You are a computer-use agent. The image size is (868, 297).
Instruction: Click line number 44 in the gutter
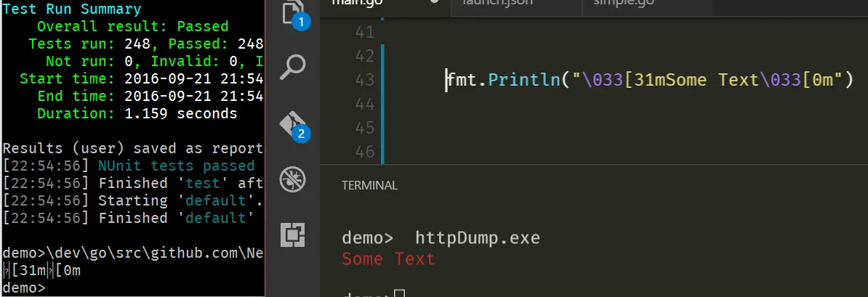[364, 104]
